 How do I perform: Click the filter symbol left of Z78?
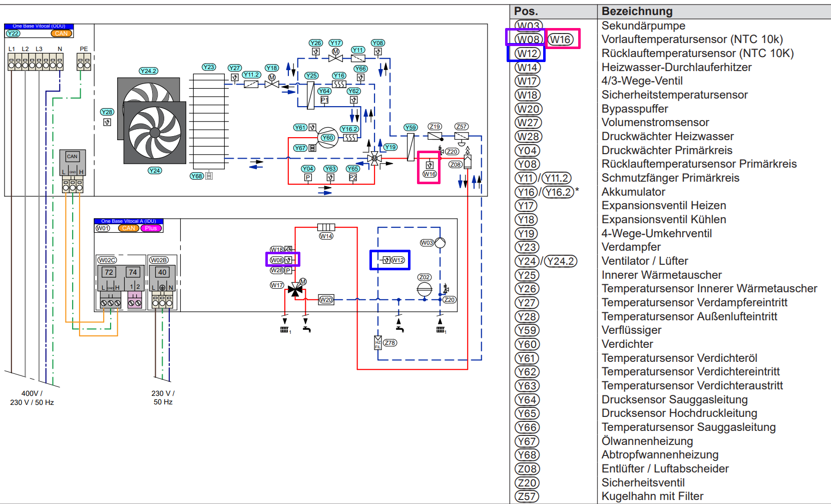coord(378,343)
